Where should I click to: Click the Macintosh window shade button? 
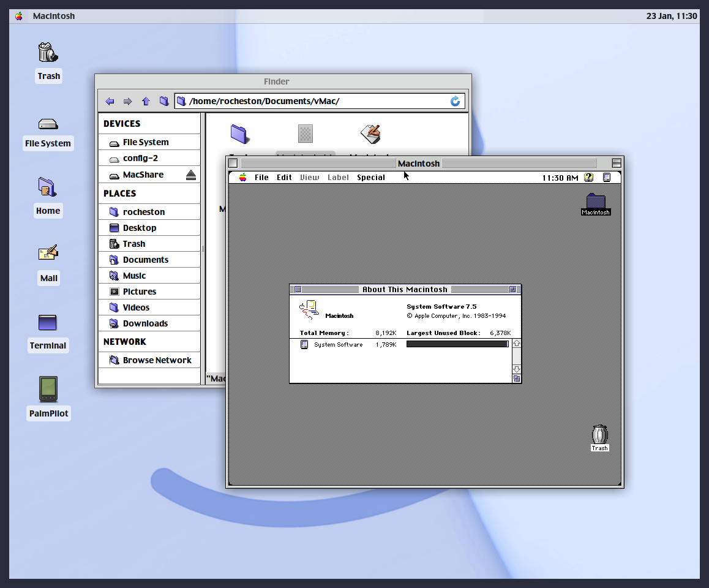pos(617,164)
